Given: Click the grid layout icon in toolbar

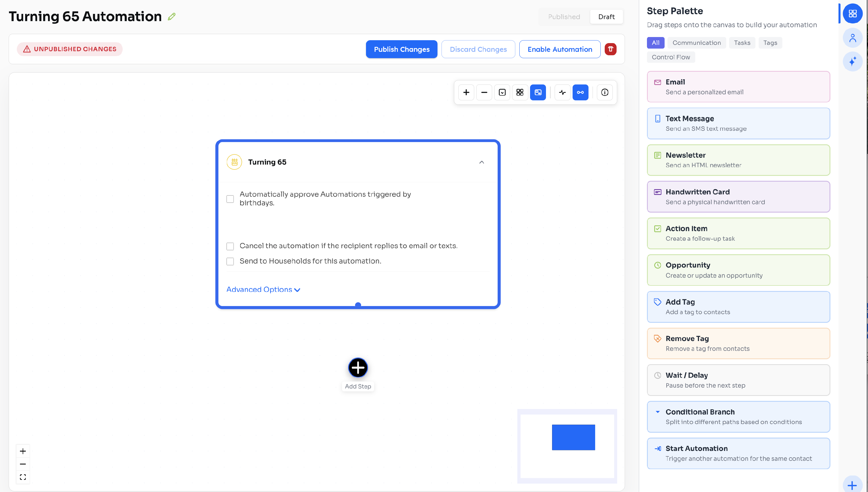Looking at the screenshot, I should click(520, 92).
